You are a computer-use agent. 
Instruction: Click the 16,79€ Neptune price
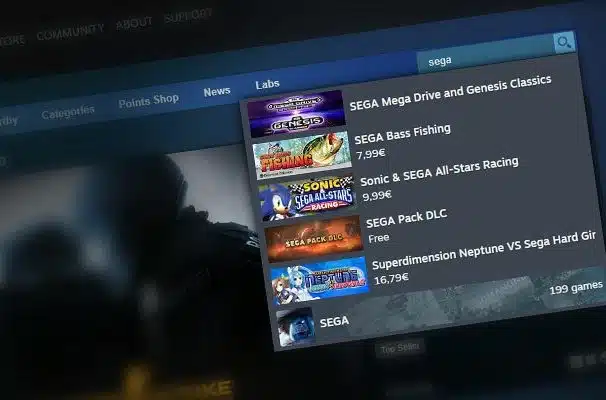[x=392, y=279]
